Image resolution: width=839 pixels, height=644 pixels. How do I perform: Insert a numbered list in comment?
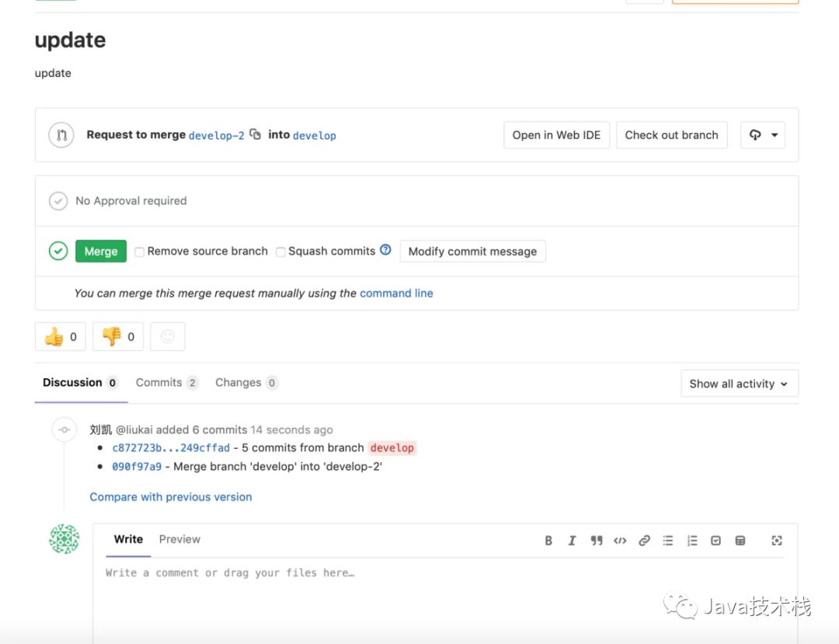click(692, 541)
